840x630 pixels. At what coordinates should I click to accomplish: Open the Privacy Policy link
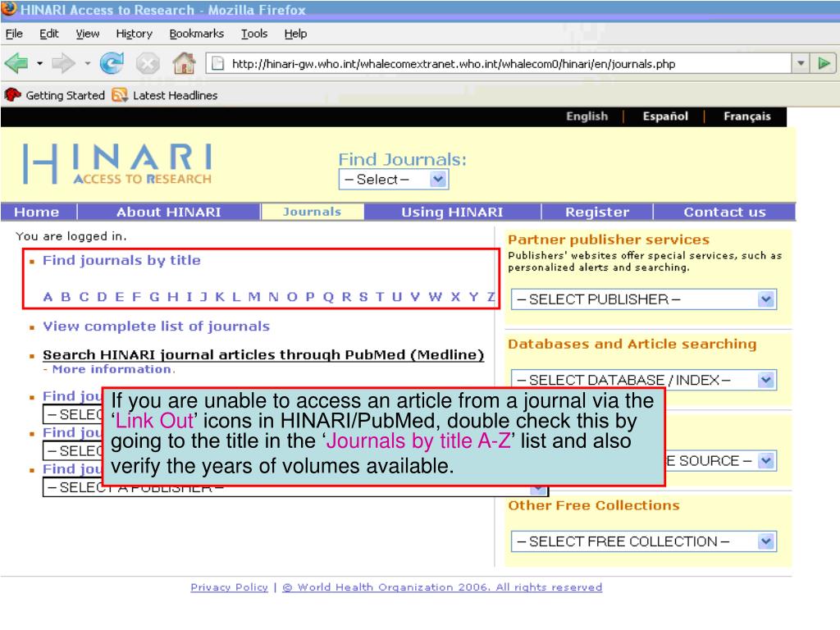point(230,587)
